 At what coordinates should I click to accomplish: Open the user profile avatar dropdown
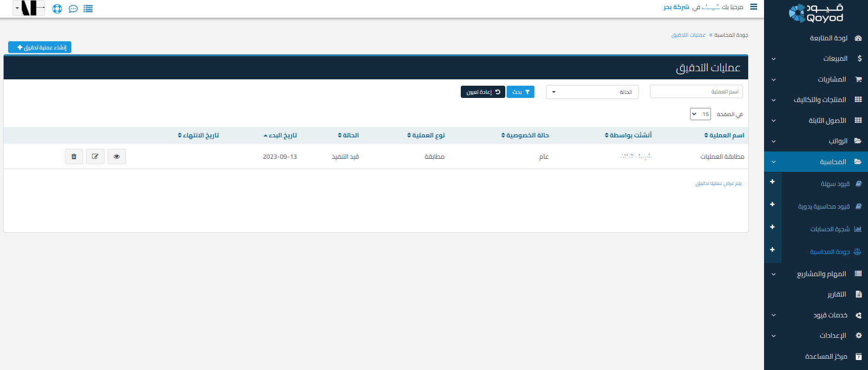point(29,8)
